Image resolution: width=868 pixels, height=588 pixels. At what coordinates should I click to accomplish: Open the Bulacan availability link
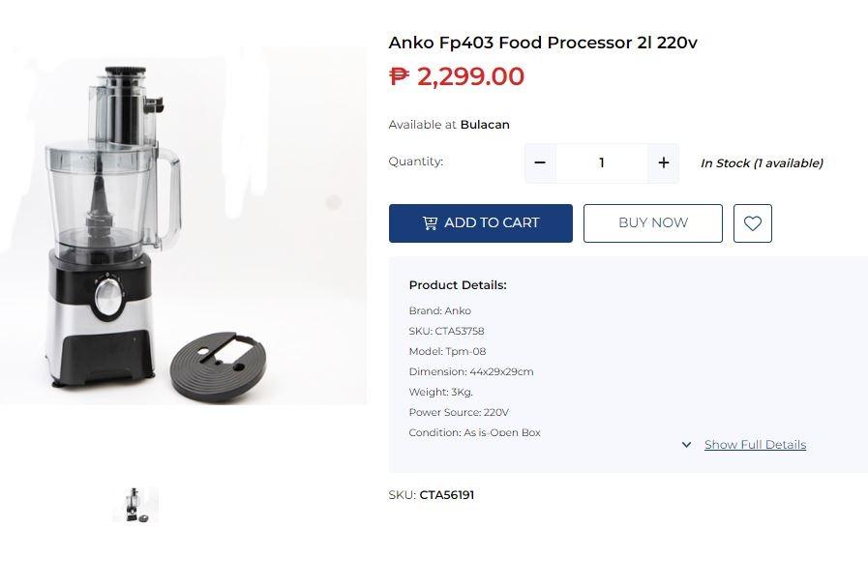pos(485,124)
